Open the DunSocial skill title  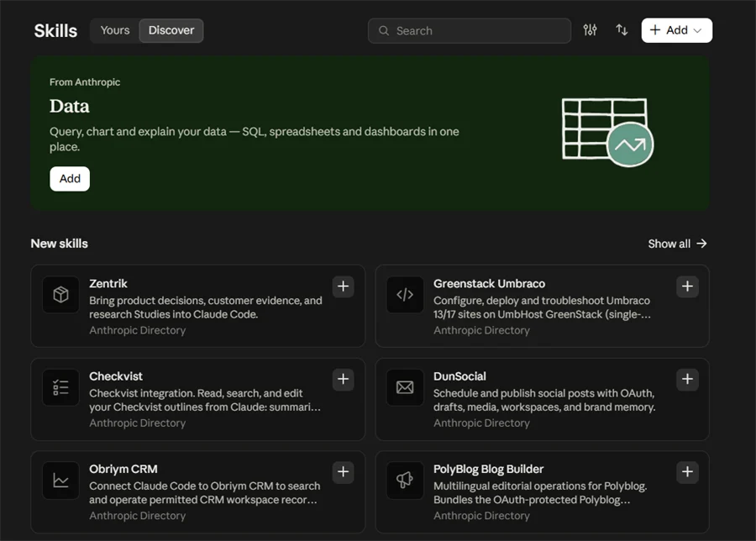[459, 376]
